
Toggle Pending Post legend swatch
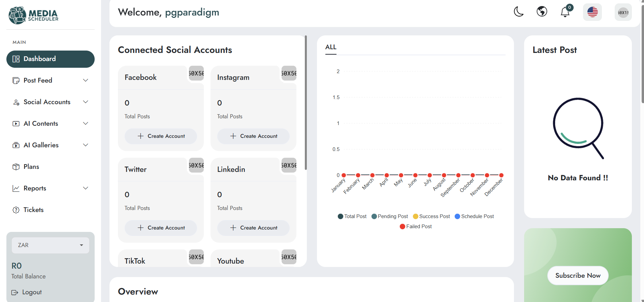374,216
